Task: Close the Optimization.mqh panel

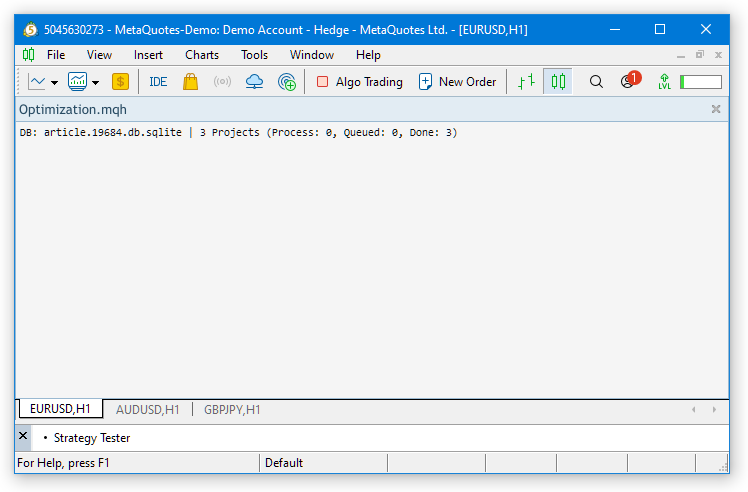Action: [x=716, y=109]
